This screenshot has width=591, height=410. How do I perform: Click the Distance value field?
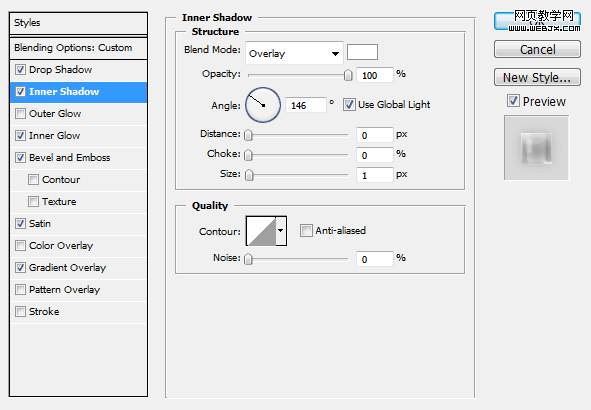coord(375,135)
